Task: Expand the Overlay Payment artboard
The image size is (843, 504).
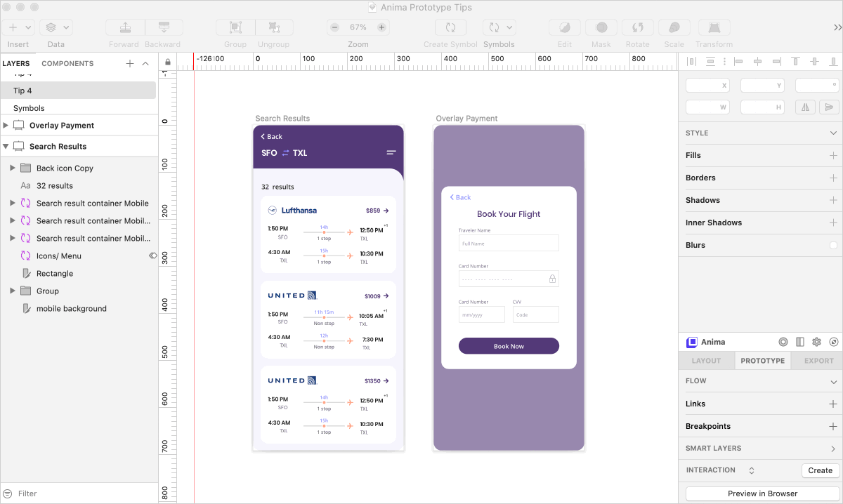Action: (6, 126)
